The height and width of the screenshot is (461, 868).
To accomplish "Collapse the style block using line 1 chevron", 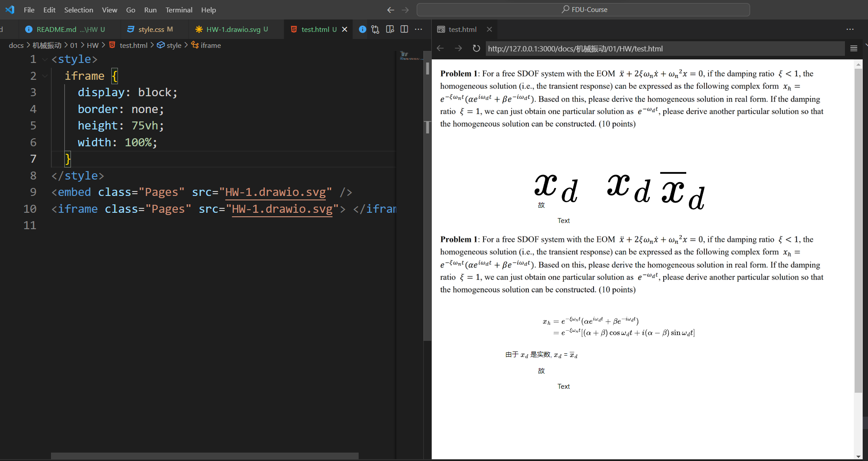I will tap(44, 59).
